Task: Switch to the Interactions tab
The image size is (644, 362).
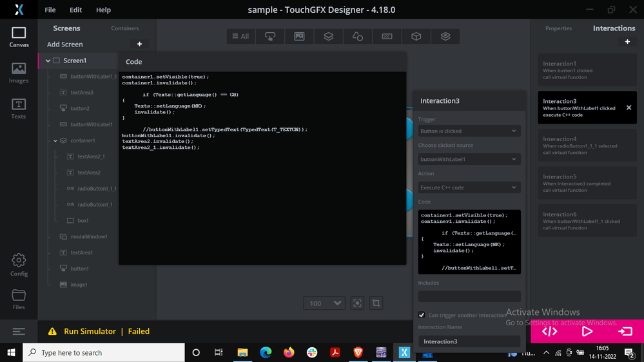Action: click(614, 28)
